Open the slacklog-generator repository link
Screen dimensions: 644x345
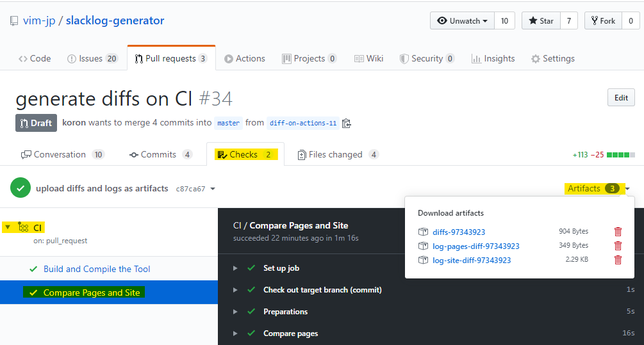115,20
